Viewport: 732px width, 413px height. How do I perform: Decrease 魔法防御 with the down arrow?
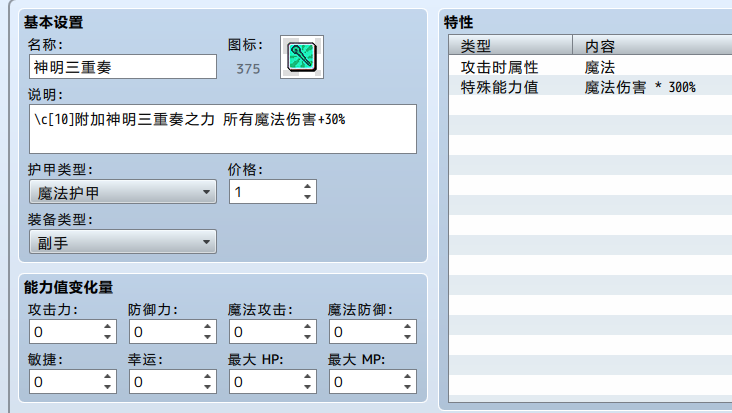[x=407, y=337]
